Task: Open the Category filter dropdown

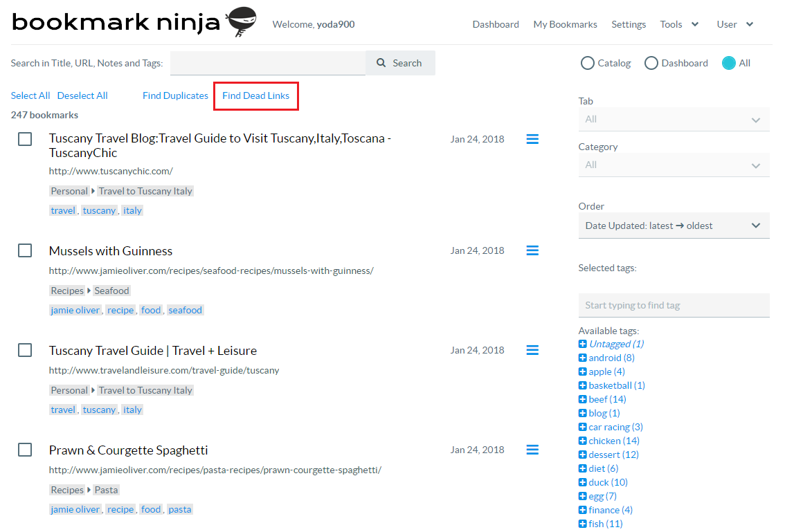Action: tap(674, 165)
